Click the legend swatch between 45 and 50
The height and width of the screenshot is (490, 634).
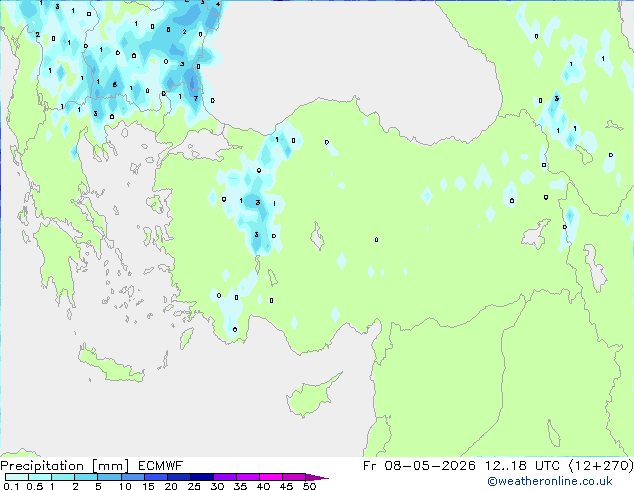(294, 477)
